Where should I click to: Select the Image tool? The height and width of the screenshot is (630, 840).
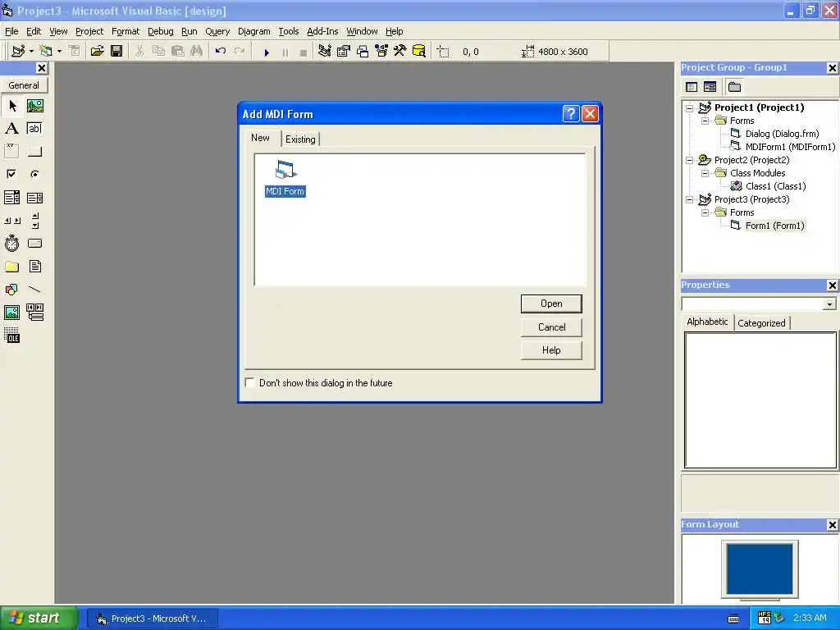(x=11, y=312)
